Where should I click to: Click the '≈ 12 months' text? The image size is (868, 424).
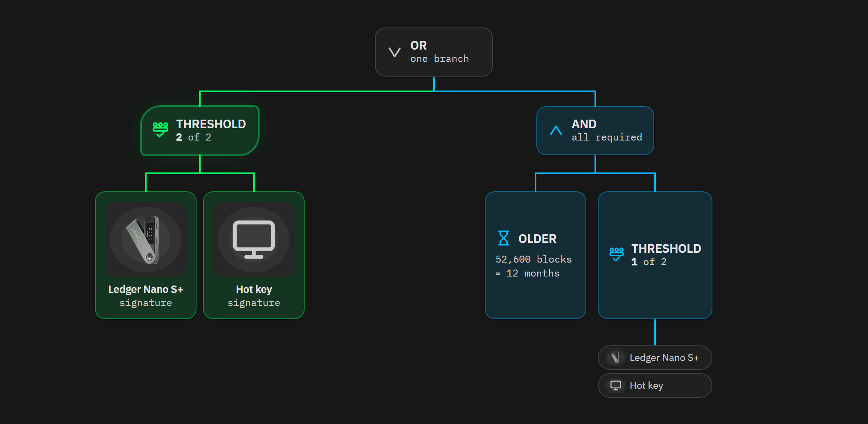527,273
